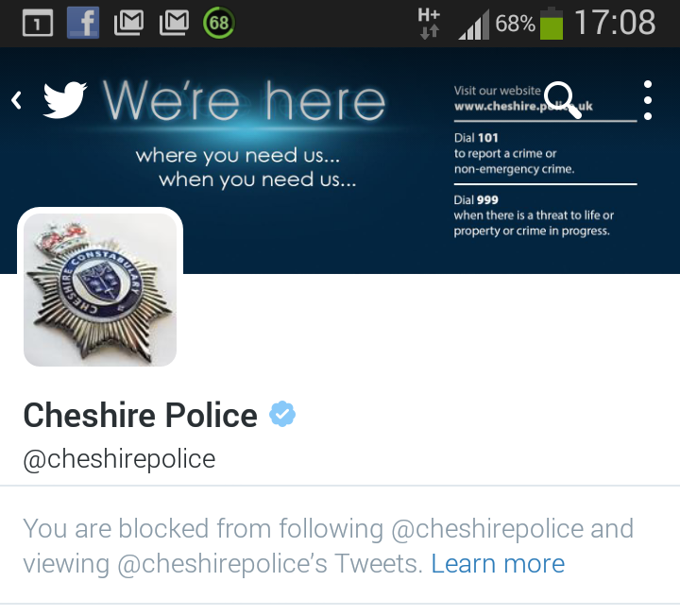The image size is (680, 616).
Task: Tap the first Gmail notification icon
Action: (128, 23)
